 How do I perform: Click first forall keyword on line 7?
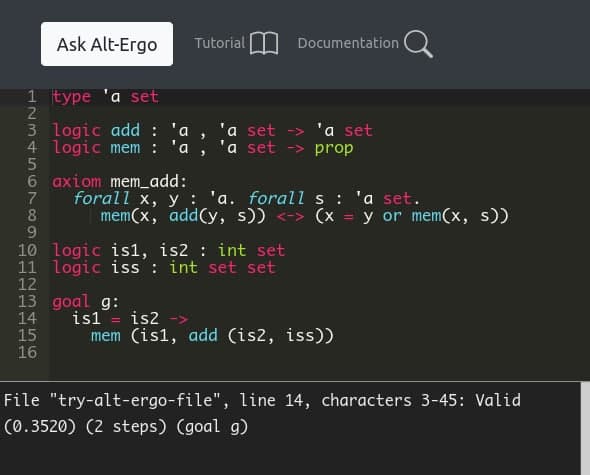click(x=101, y=198)
